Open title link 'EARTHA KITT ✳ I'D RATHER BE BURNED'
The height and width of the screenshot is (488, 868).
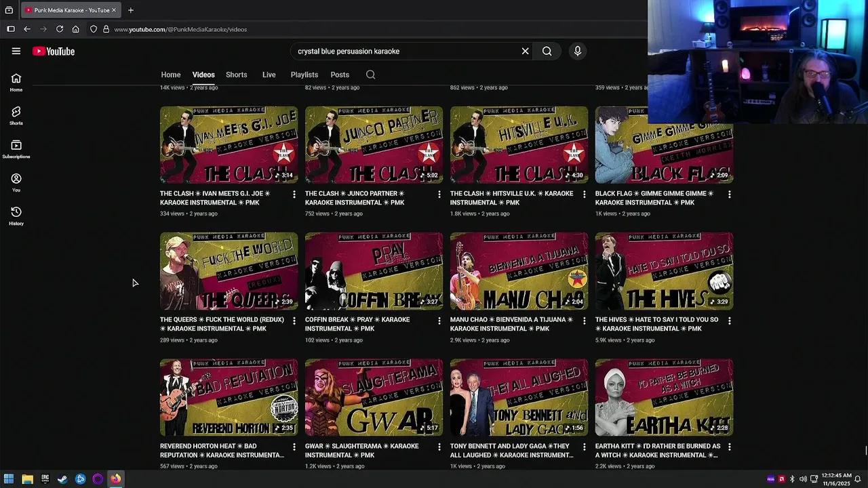[x=658, y=451]
